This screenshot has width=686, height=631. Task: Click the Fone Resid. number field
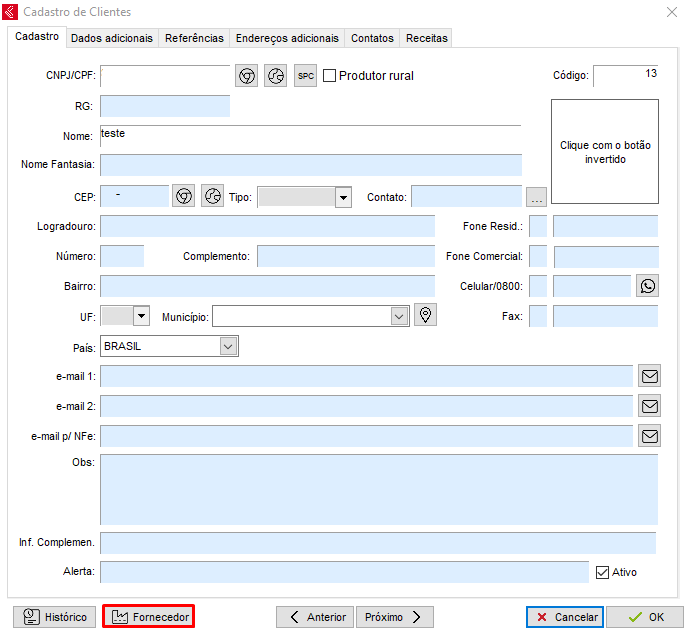tap(606, 226)
